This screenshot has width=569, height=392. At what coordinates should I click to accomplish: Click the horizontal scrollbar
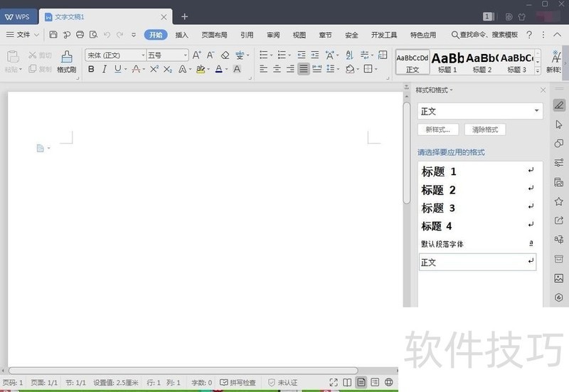(184, 371)
